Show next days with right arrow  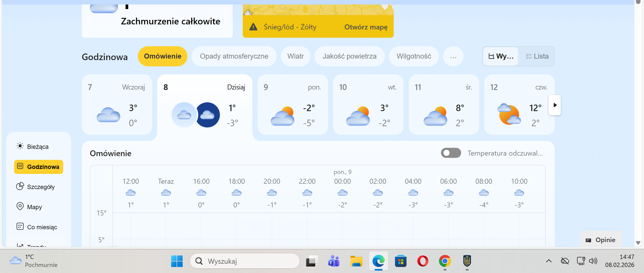(x=555, y=105)
